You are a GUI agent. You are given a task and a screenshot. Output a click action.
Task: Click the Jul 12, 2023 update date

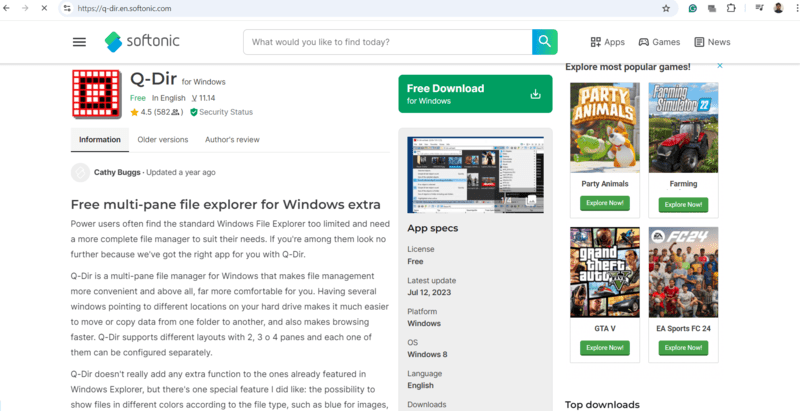[429, 293]
